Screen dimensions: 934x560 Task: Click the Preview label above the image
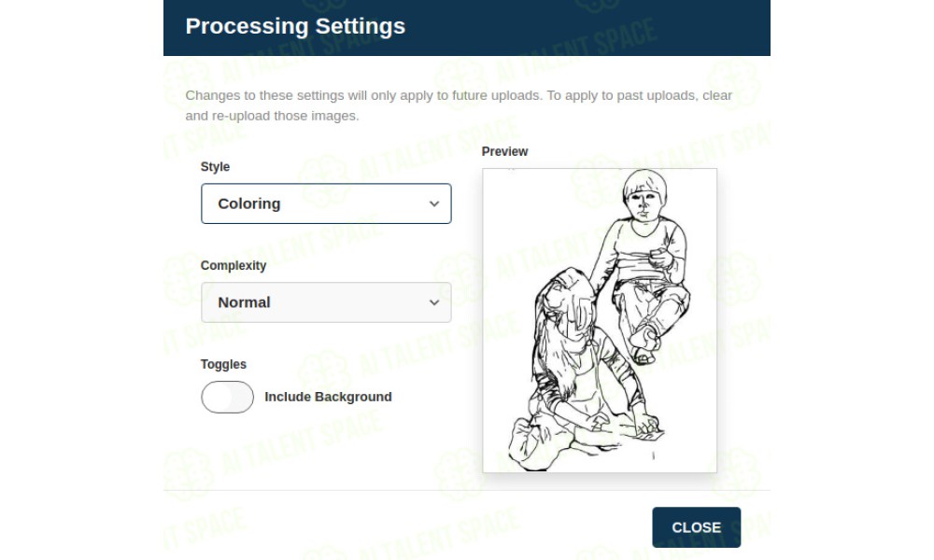click(504, 151)
